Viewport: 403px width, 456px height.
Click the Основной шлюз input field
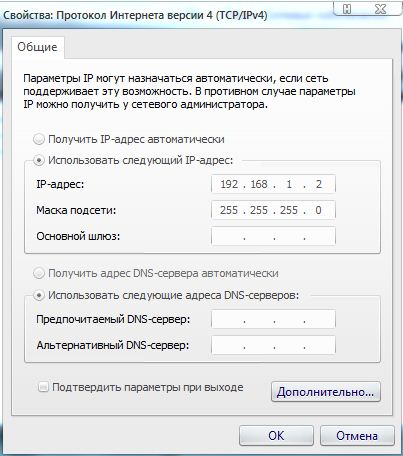tap(273, 236)
